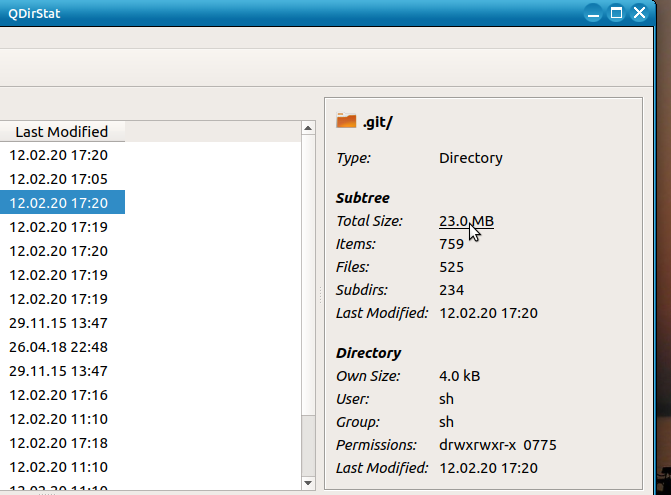Click the Items value 759
The width and height of the screenshot is (671, 495).
click(451, 244)
